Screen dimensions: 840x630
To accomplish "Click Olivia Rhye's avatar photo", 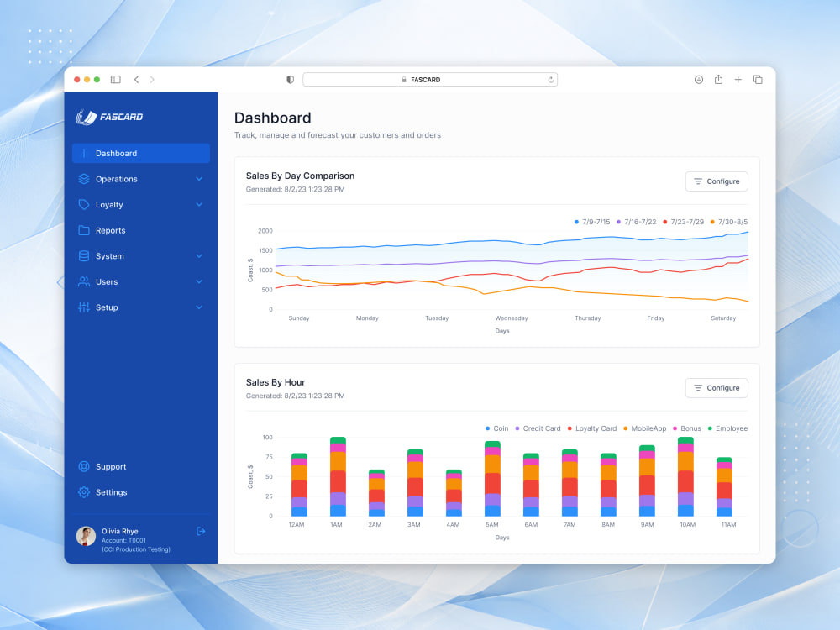I will click(86, 536).
